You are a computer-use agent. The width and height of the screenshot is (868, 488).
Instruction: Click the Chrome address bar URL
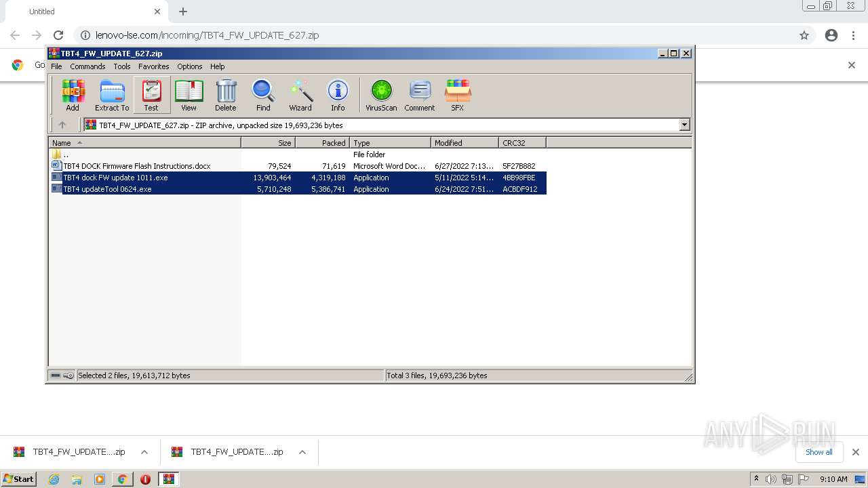pyautogui.click(x=207, y=35)
